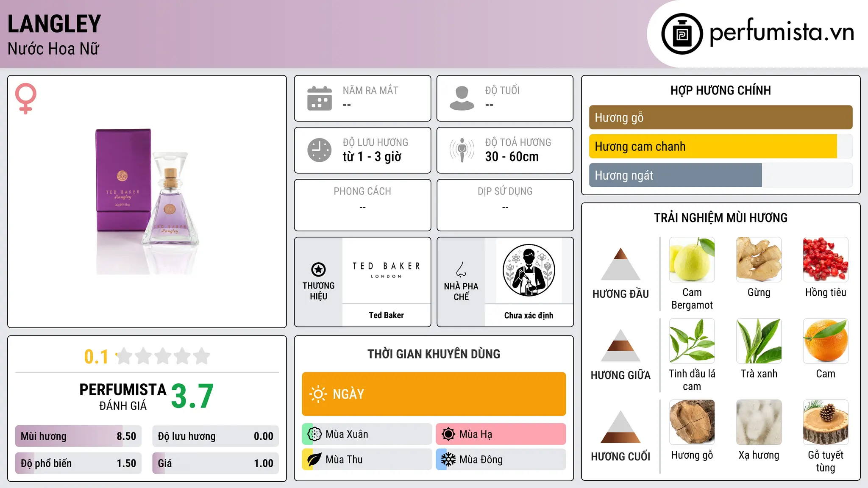The height and width of the screenshot is (488, 868).
Task: Click the clock icon for Độ Lưu Hương
Action: (320, 150)
